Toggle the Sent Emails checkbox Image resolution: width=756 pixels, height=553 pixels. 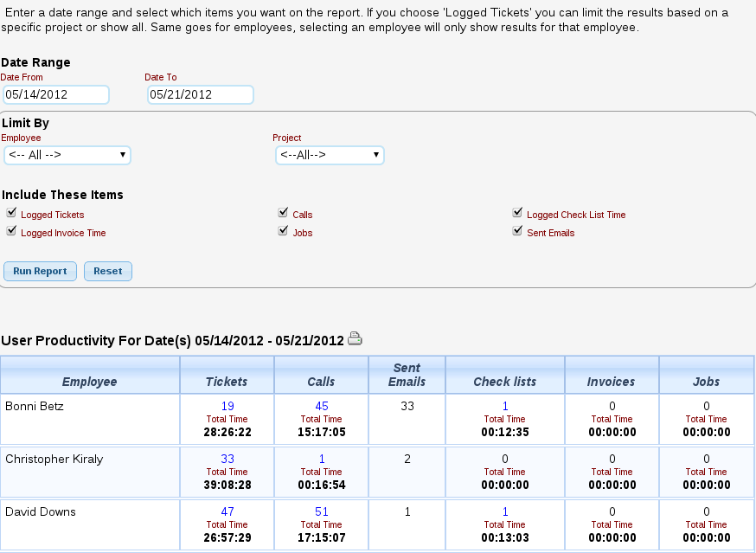tap(517, 231)
